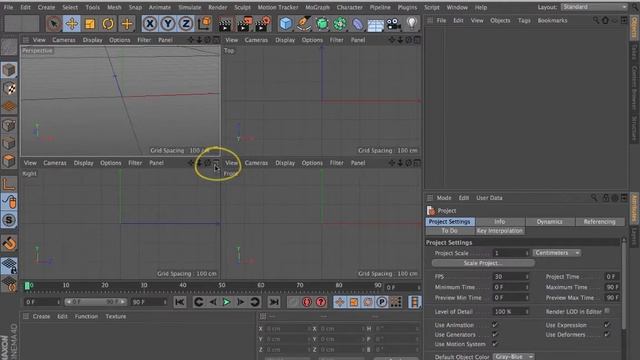Screen dimensions: 640x360
Task: Play the animation forward
Action: [x=226, y=302]
